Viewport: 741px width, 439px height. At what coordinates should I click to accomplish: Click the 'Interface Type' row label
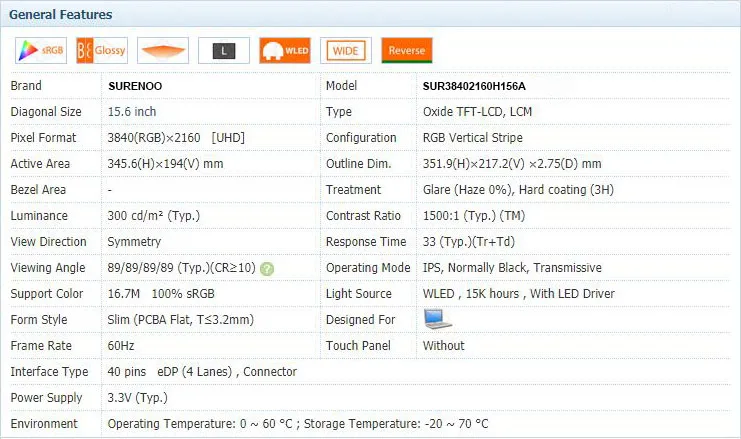click(x=49, y=371)
